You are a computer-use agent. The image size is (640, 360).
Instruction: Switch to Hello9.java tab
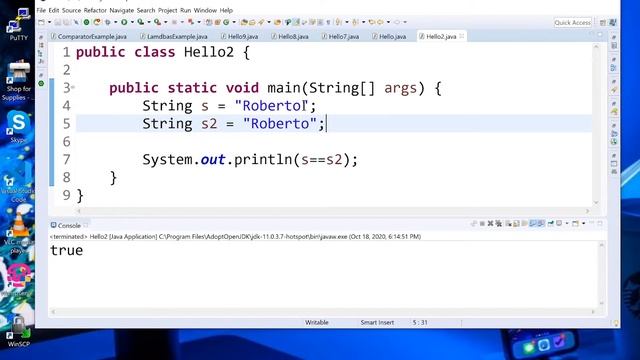coord(240,36)
